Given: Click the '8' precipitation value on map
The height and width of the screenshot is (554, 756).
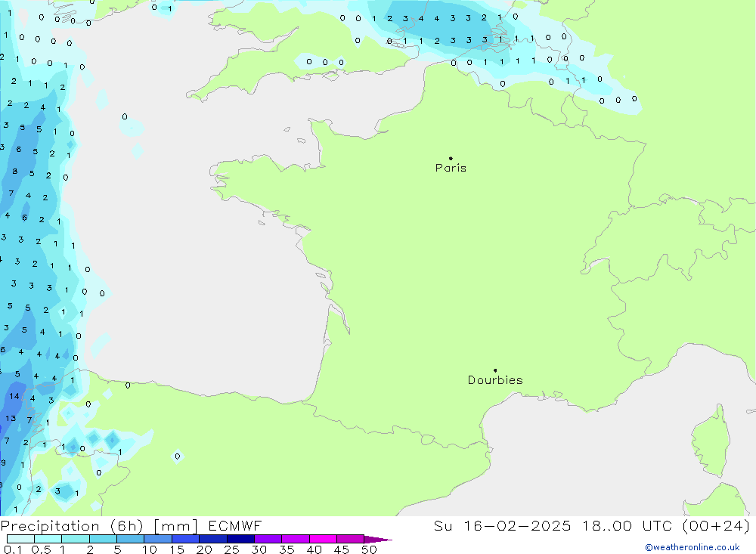Looking at the screenshot, I should 15,171.
